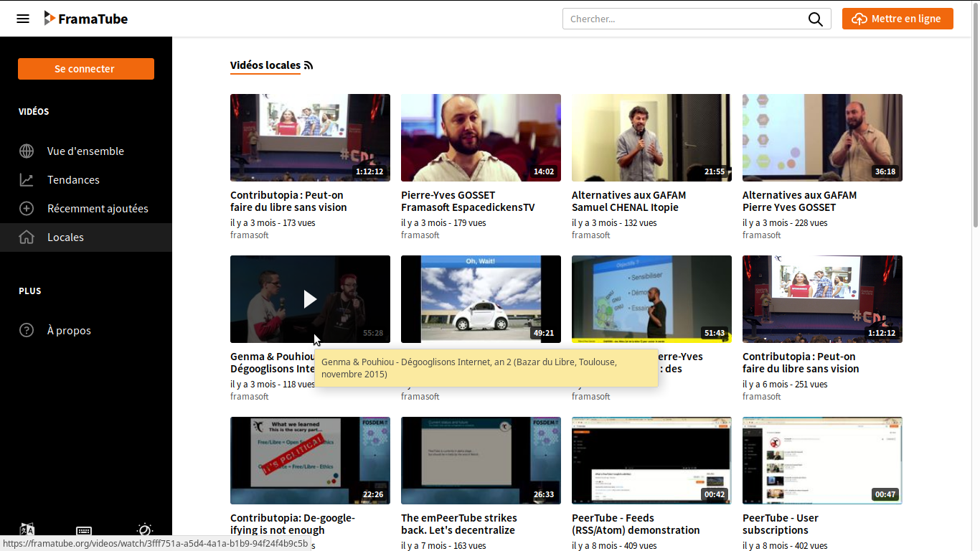The height and width of the screenshot is (551, 980).
Task: Open the 26:33 emPeerTube thumbnail
Action: point(481,461)
